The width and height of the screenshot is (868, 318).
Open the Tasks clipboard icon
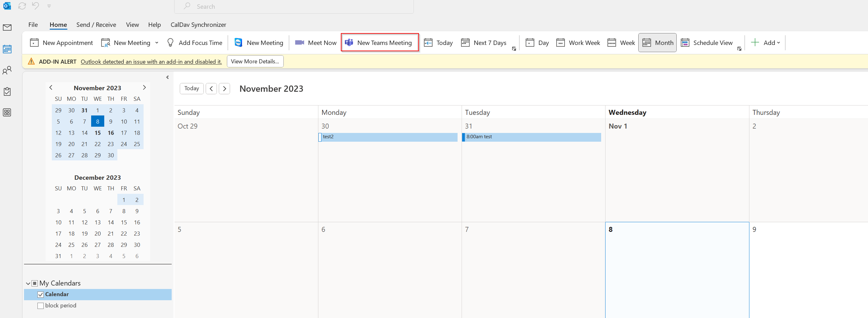pyautogui.click(x=7, y=92)
